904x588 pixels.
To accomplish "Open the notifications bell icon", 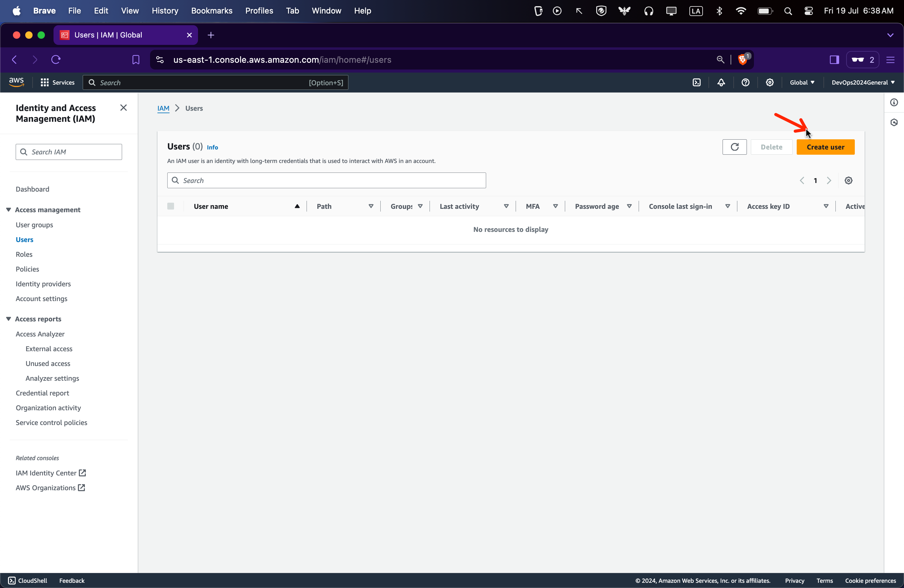I will 721,82.
